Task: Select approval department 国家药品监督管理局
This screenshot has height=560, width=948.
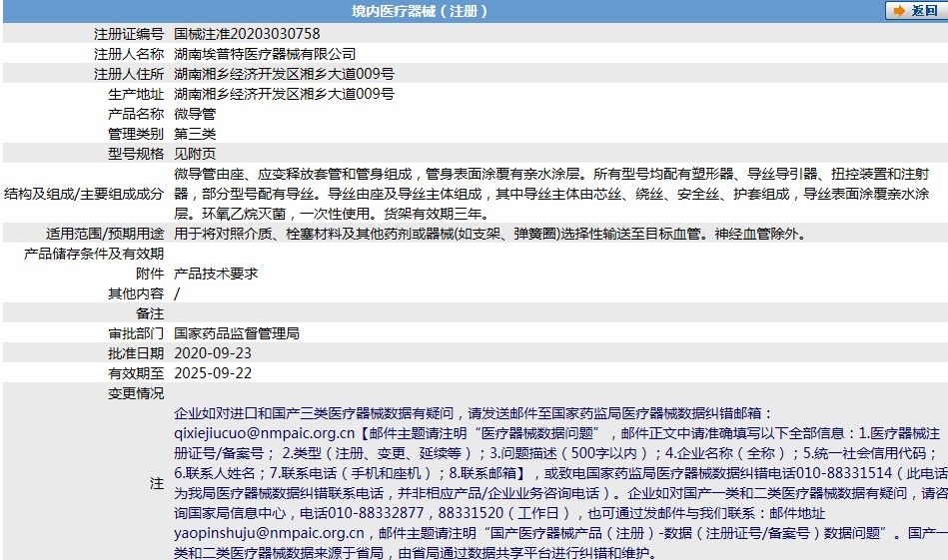Action: [x=237, y=332]
